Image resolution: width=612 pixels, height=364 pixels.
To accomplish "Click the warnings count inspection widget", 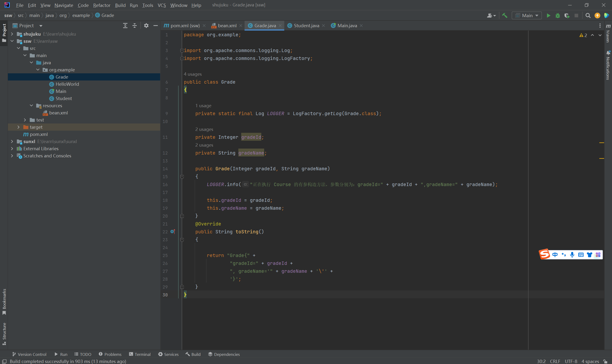I will tap(583, 35).
